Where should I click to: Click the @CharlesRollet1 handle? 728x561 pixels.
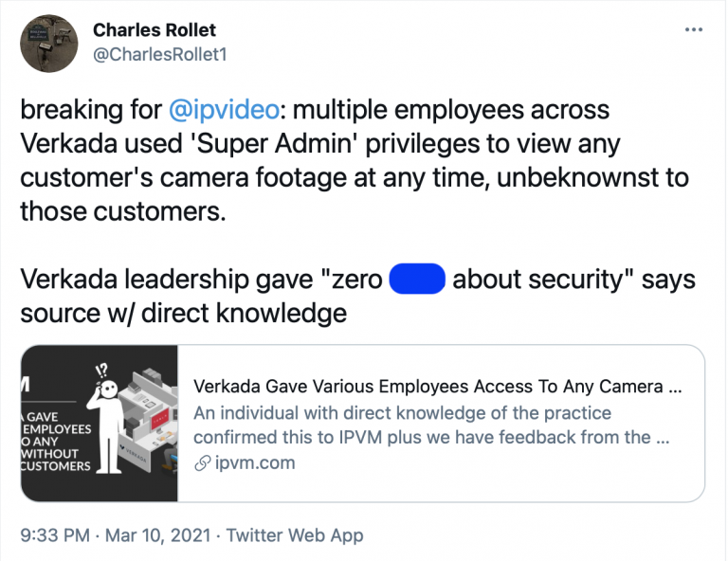159,55
